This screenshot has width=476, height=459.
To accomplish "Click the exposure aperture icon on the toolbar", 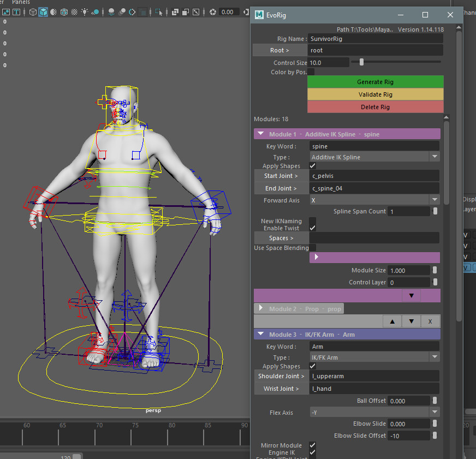I will [212, 12].
